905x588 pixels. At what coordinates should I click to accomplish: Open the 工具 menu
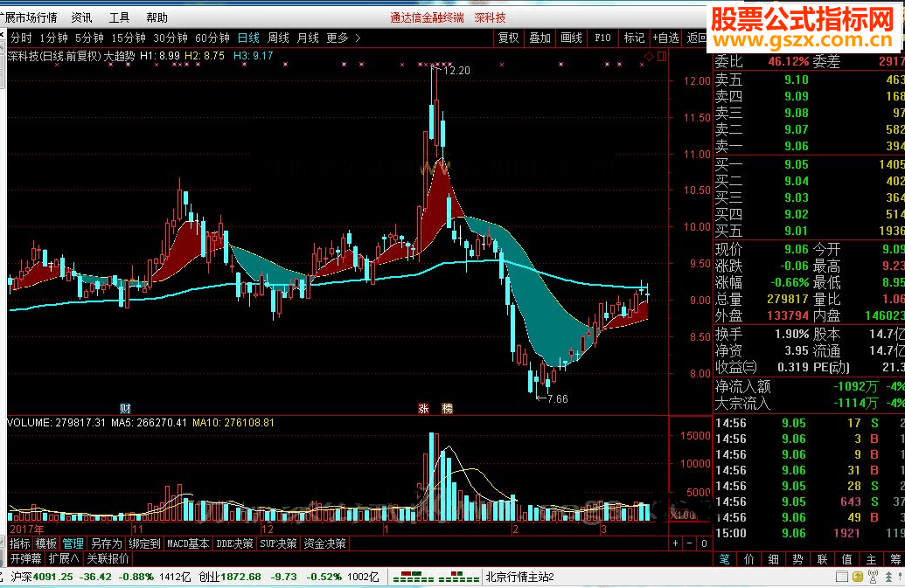[119, 17]
